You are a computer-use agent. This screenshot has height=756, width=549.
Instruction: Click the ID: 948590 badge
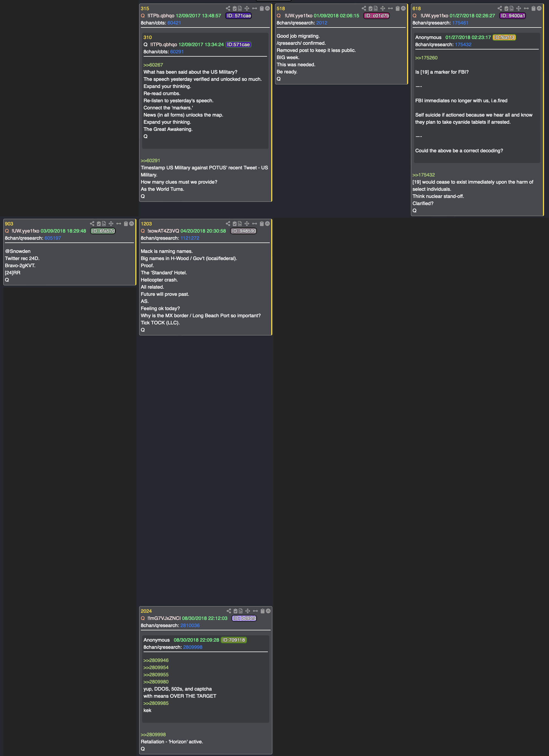[243, 231]
